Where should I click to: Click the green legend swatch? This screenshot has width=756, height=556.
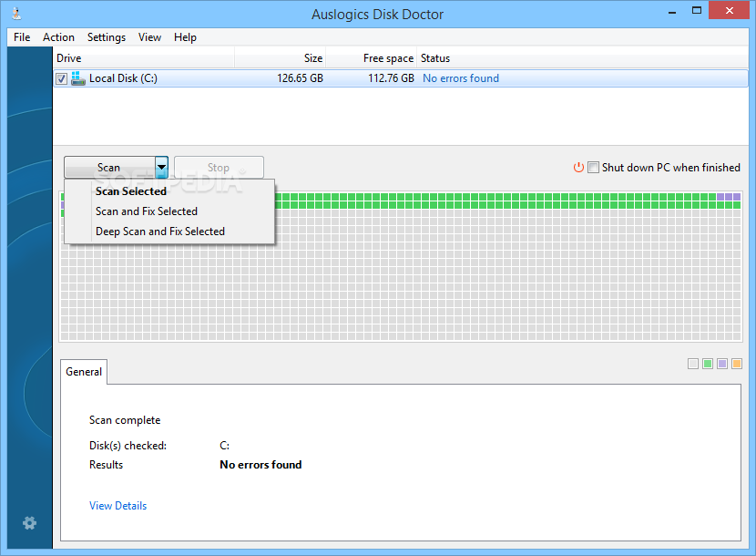tap(708, 364)
